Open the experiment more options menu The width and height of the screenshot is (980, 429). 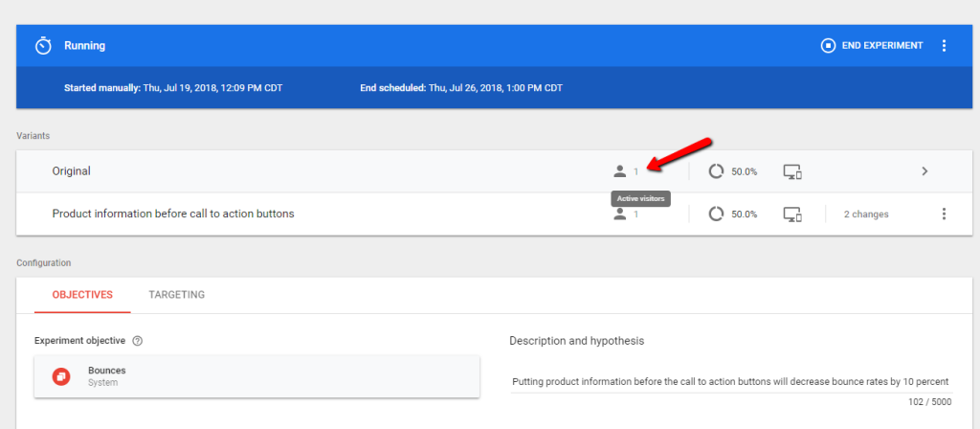coord(945,45)
